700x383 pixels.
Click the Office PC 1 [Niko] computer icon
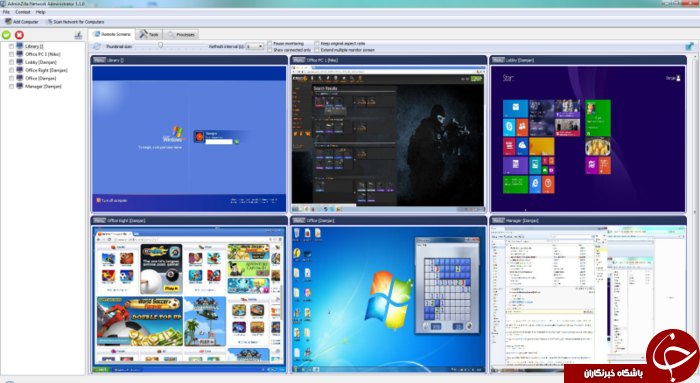(20, 54)
